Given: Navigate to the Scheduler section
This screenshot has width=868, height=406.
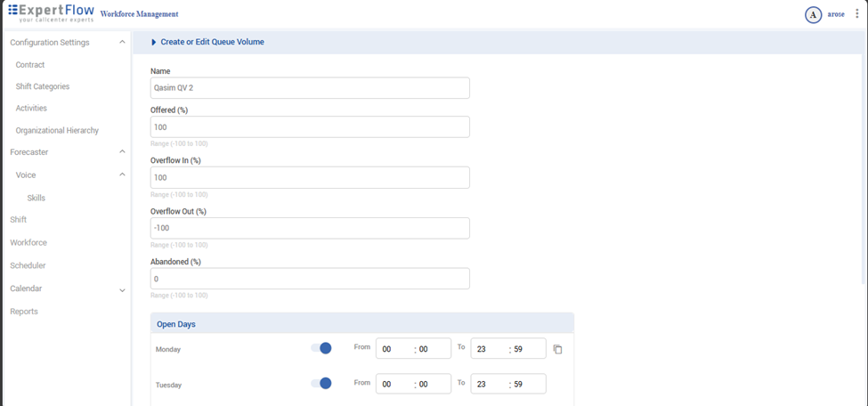Looking at the screenshot, I should click(28, 265).
